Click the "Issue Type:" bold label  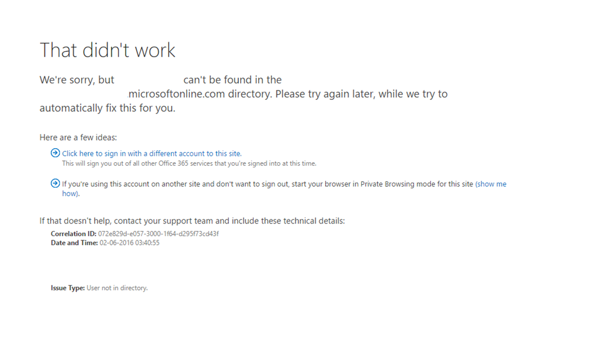point(68,288)
